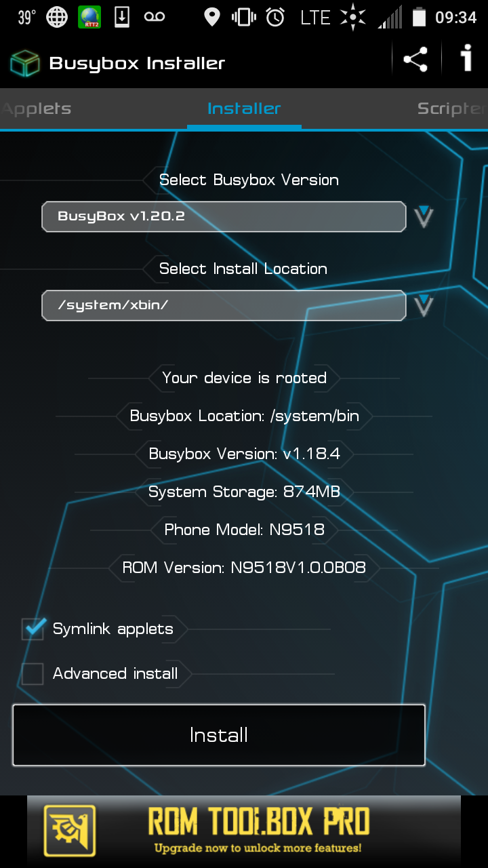Switch to the Scripter tab
The image size is (488, 868).
click(x=451, y=108)
